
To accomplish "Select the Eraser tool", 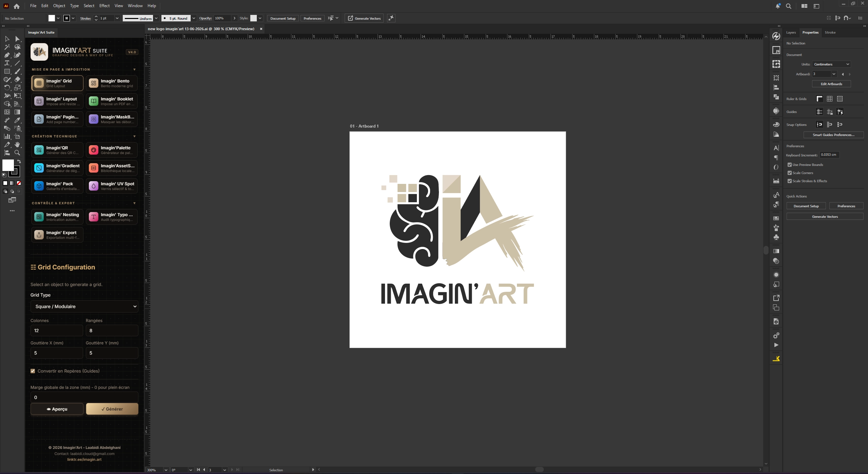I will tap(17, 80).
